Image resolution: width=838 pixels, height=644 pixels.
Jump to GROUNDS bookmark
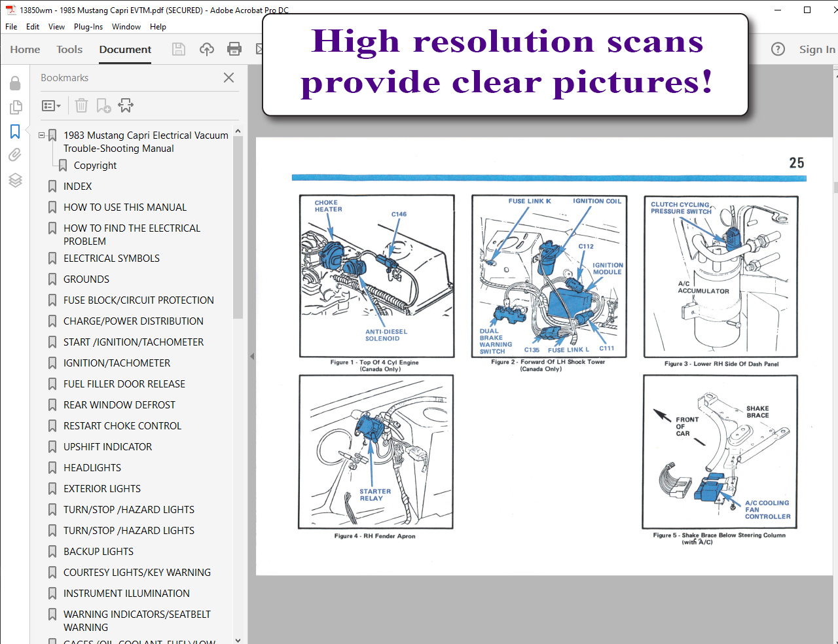pos(86,279)
